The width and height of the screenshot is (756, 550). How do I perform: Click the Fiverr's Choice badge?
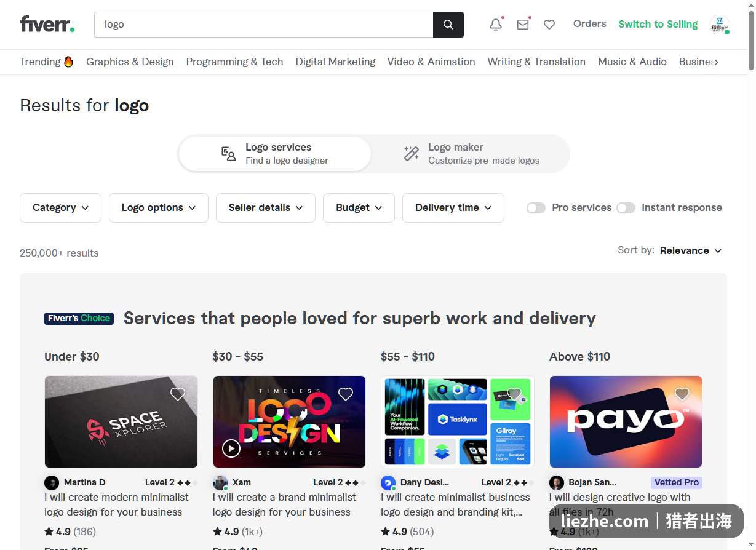click(79, 318)
